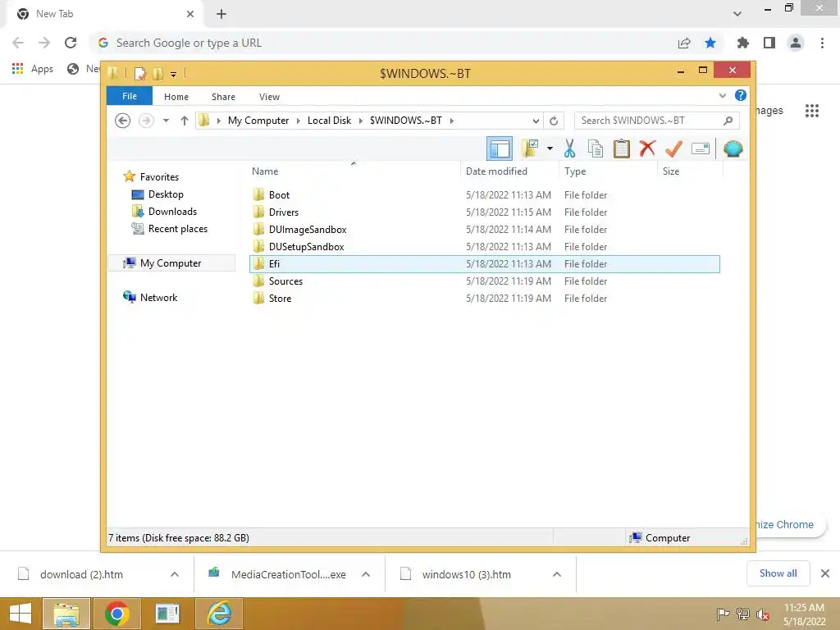Open recent locations dropdown in Explorer
Image resolution: width=840 pixels, height=630 pixels.
(x=166, y=121)
